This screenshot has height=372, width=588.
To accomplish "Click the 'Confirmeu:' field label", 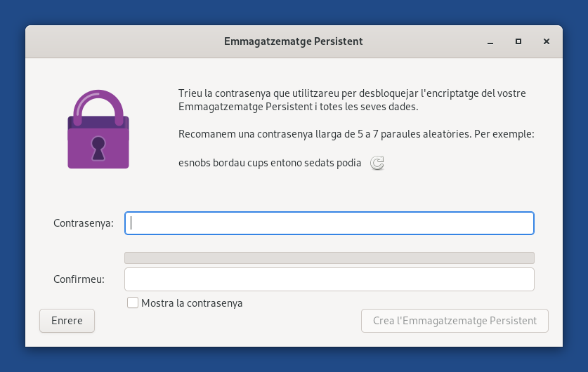I will pos(79,279).
